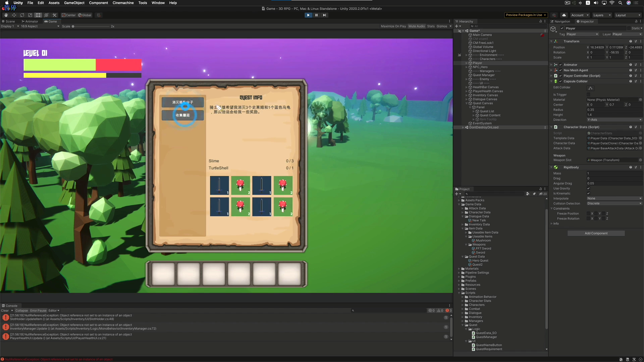Pause the game playback
The width and height of the screenshot is (644, 362).
316,15
